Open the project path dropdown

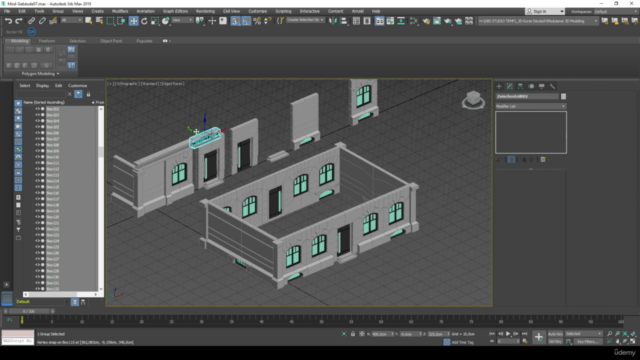[x=538, y=21]
